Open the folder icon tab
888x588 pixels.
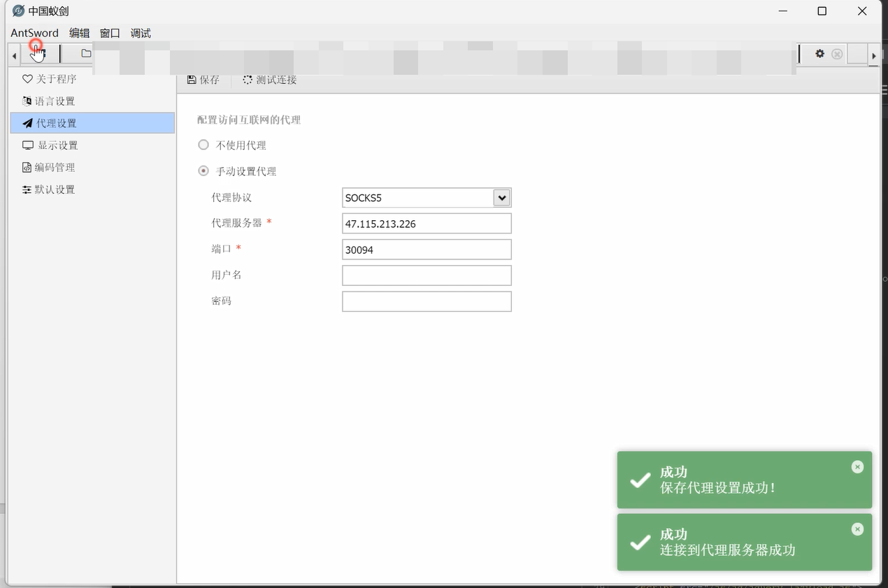(86, 54)
